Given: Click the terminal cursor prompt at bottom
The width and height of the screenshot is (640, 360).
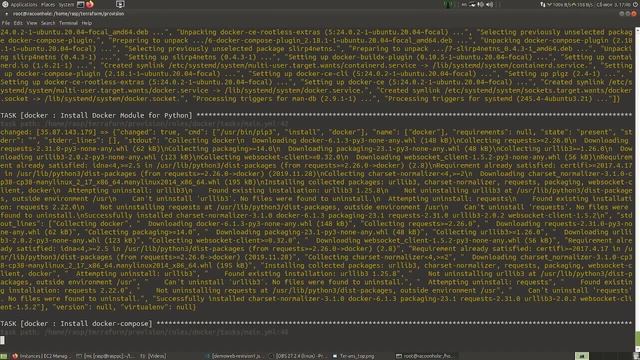Looking at the screenshot, I should (2, 340).
